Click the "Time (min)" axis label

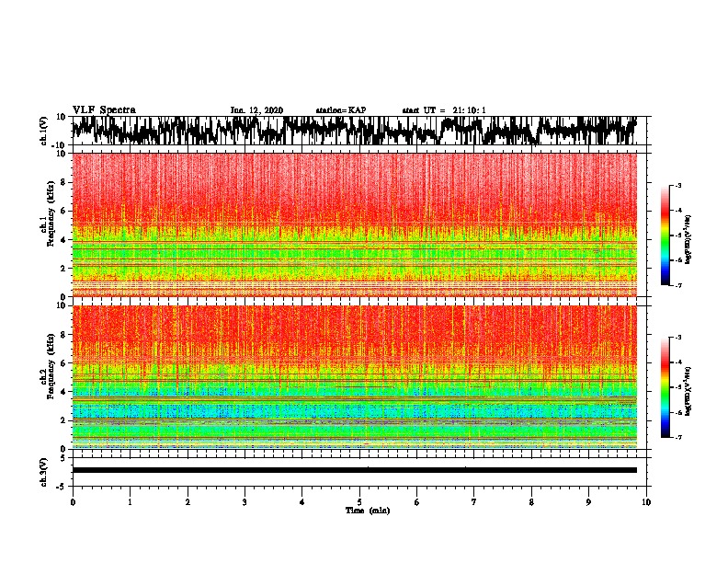(x=368, y=511)
